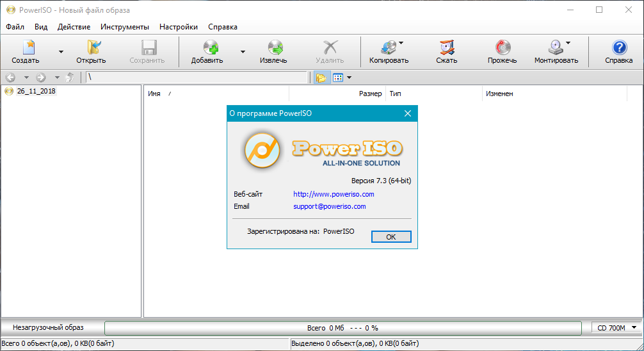Click the Удалить (Delete) X icon
The height and width of the screenshot is (351, 644).
[330, 47]
